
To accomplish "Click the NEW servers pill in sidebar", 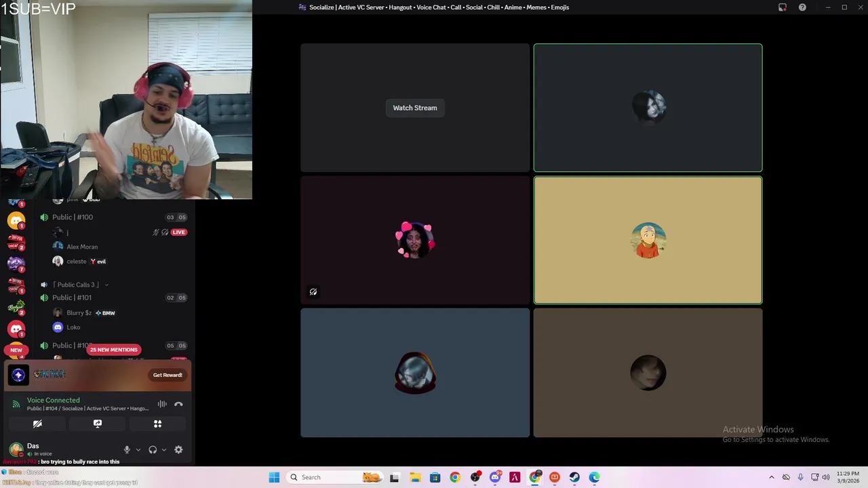I will point(16,350).
